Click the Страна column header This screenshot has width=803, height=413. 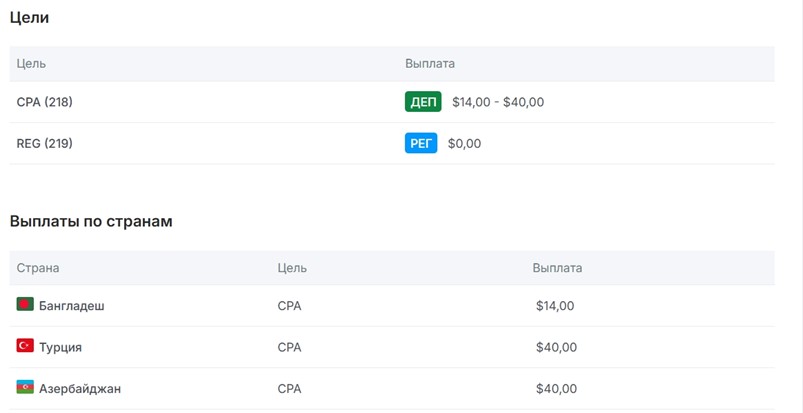click(x=38, y=268)
